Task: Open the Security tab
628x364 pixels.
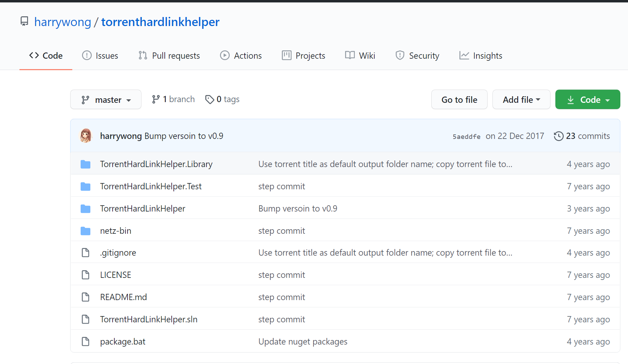Action: tap(417, 56)
